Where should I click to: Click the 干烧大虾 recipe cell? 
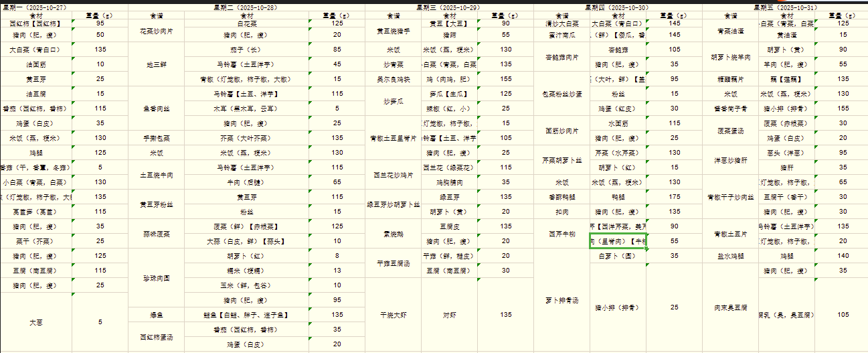(x=393, y=314)
